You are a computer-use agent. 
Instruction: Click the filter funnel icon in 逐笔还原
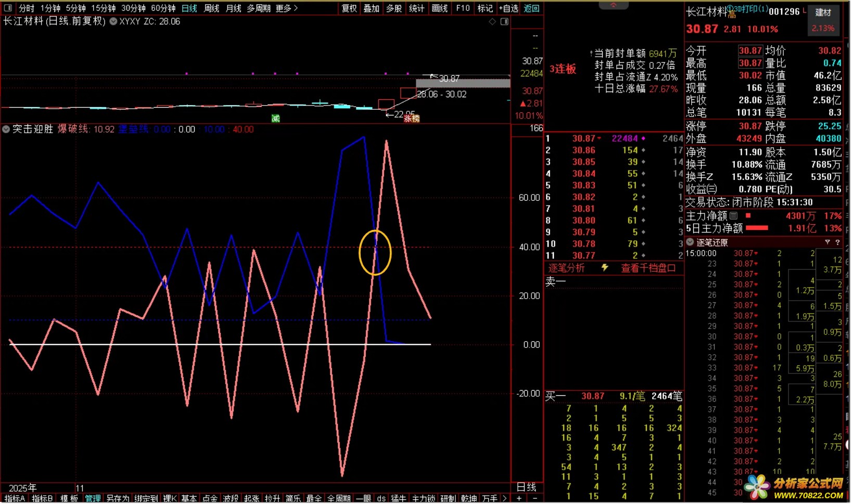click(828, 242)
